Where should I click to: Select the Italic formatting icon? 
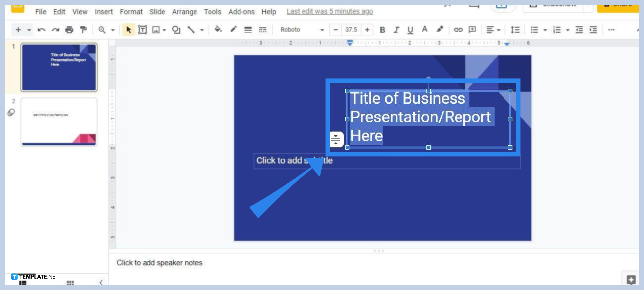click(x=395, y=29)
